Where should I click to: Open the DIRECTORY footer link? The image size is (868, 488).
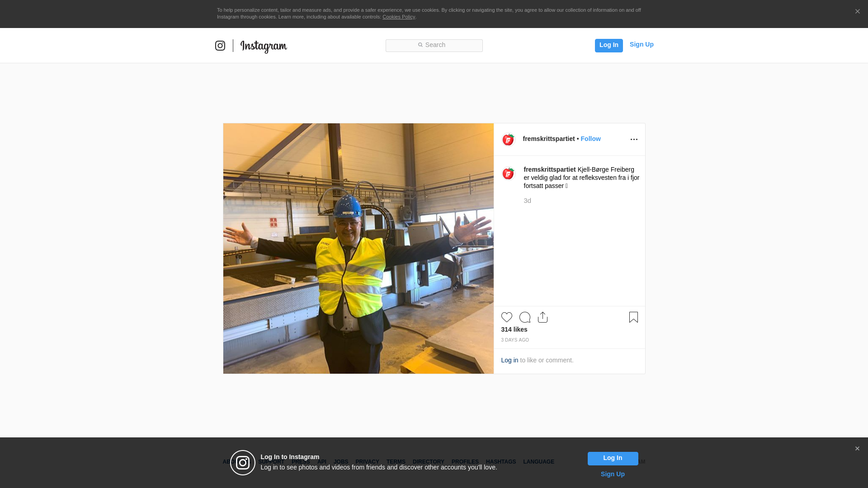(428, 462)
